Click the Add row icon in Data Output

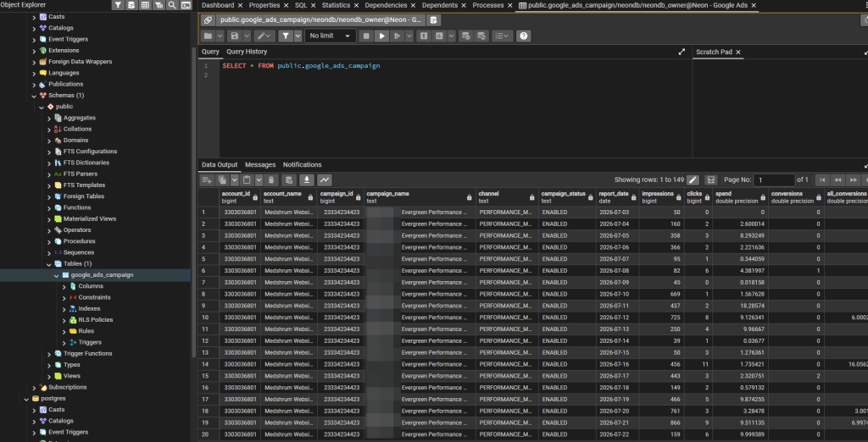[x=207, y=180]
